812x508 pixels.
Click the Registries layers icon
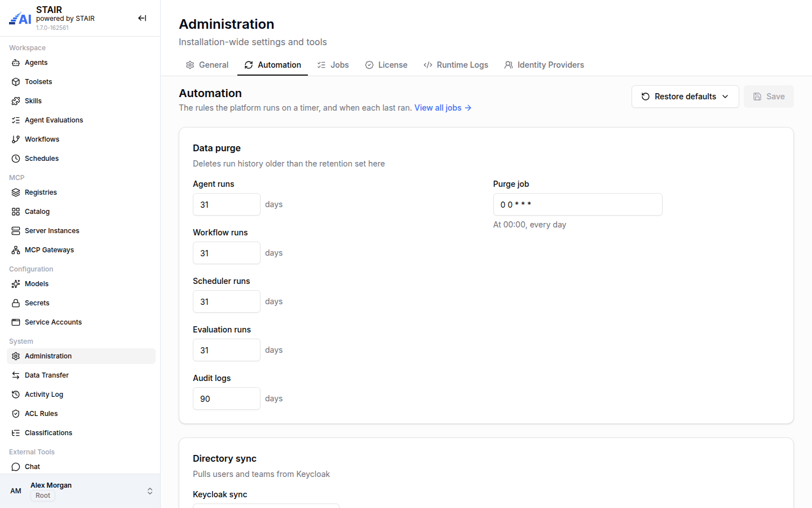16,192
